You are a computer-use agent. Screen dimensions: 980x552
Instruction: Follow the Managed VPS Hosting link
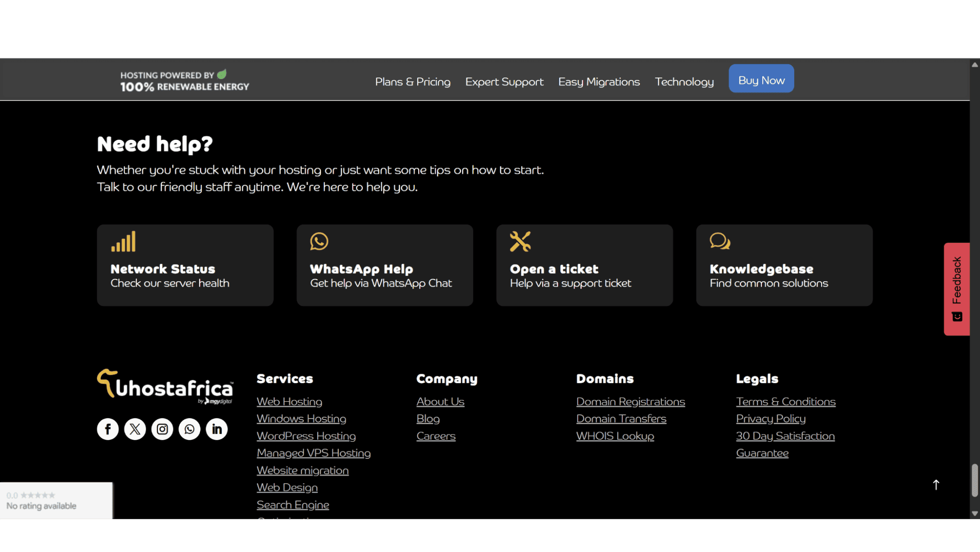[314, 453]
